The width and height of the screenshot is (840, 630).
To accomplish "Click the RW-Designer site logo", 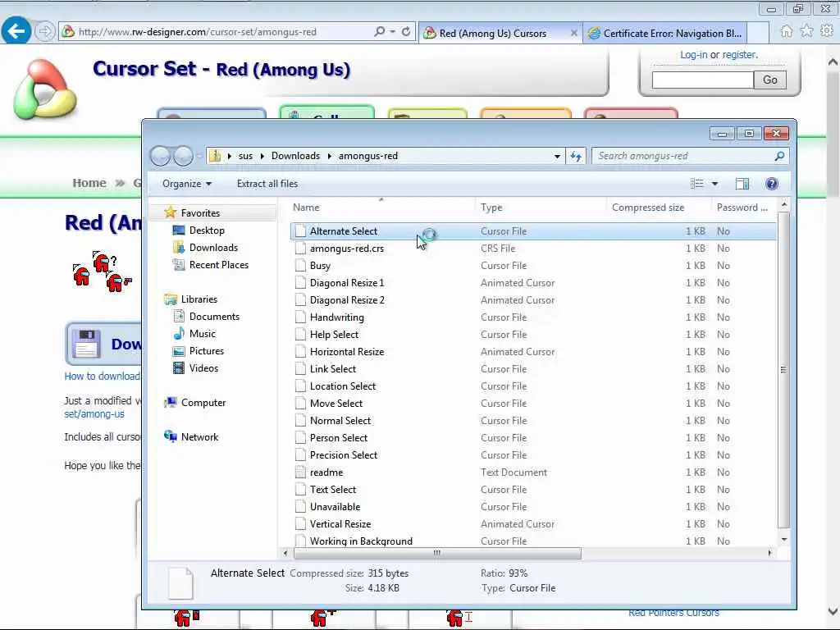I will (45, 89).
